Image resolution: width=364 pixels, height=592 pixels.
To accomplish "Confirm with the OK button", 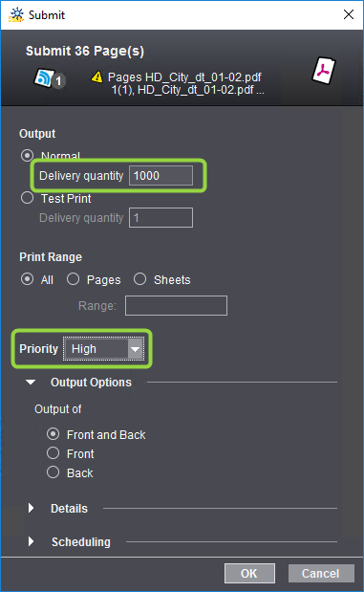I will (x=249, y=573).
